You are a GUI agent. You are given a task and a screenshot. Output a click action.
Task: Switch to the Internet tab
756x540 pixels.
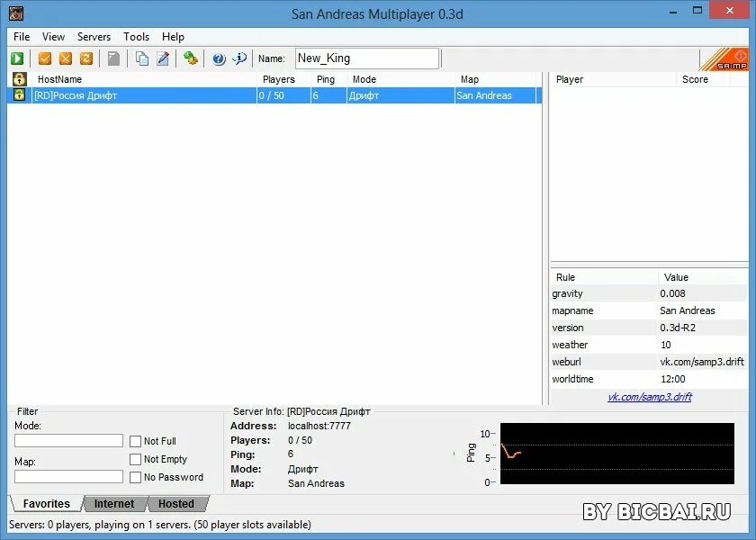[x=114, y=504]
